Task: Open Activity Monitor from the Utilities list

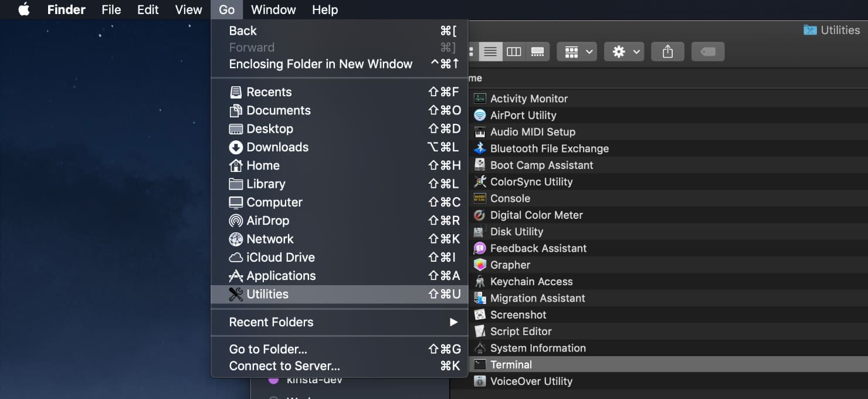Action: 527,98
